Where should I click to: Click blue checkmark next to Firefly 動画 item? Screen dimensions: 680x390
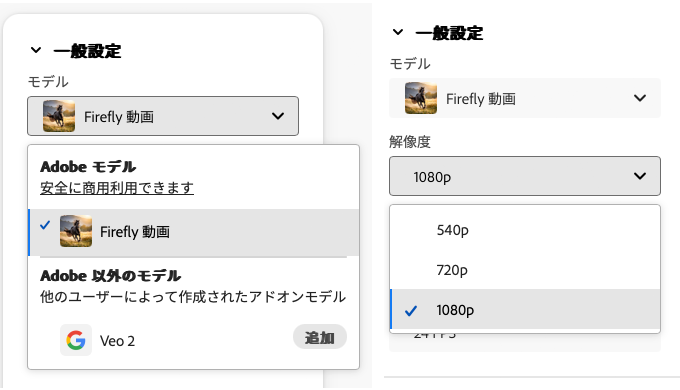click(x=45, y=225)
